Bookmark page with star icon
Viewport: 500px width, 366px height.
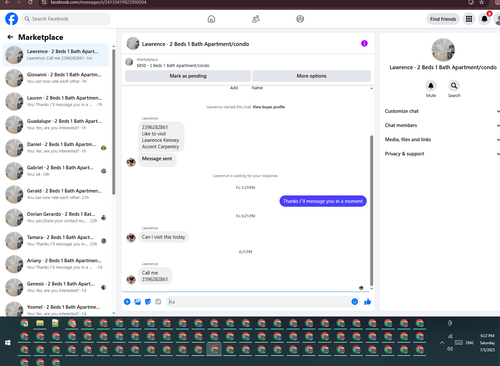pyautogui.click(x=481, y=2)
